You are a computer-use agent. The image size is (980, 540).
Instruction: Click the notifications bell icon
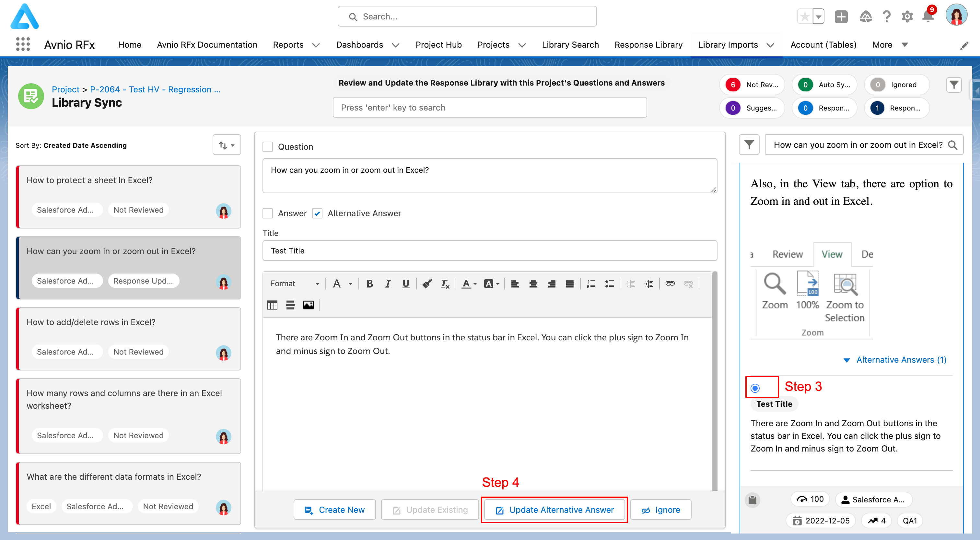coord(927,16)
